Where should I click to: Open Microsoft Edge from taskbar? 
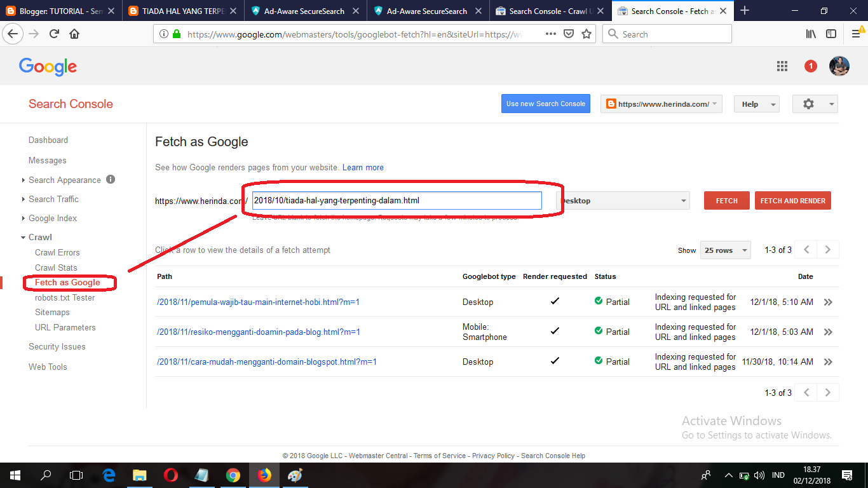tap(109, 475)
